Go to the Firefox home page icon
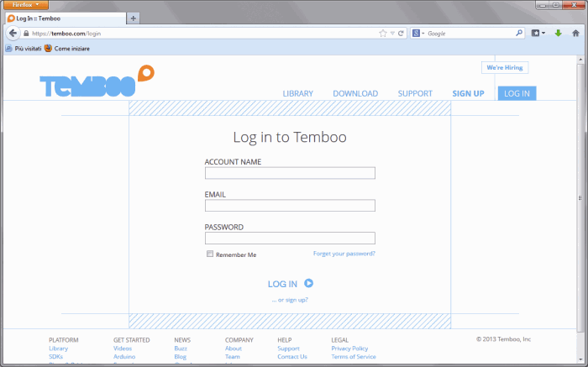Screen dimensions: 588x367 point(575,34)
